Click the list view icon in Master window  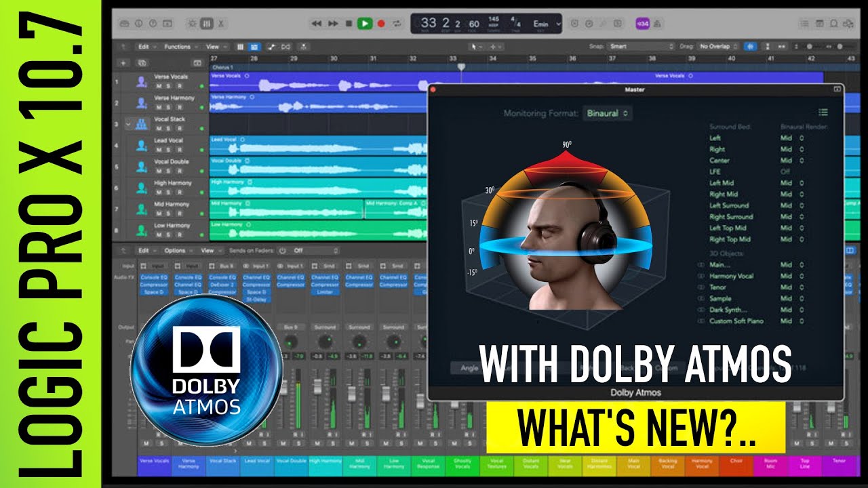pyautogui.click(x=823, y=113)
